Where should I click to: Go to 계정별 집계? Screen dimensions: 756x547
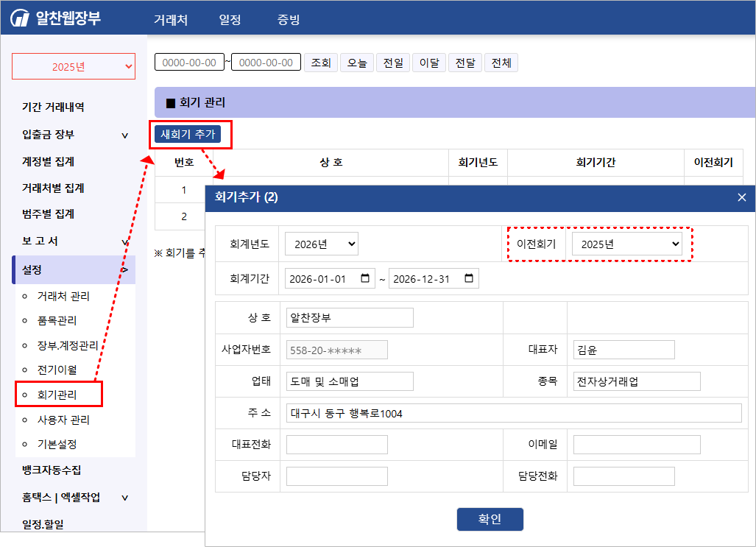tap(48, 161)
